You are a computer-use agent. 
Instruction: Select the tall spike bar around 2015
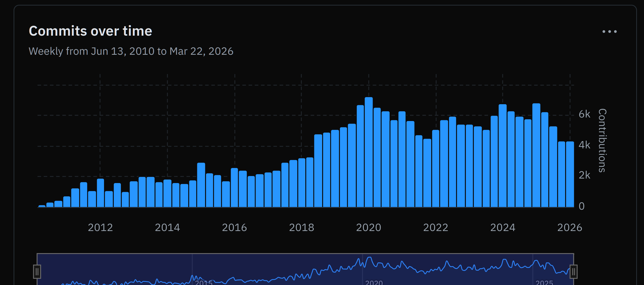pos(201,185)
